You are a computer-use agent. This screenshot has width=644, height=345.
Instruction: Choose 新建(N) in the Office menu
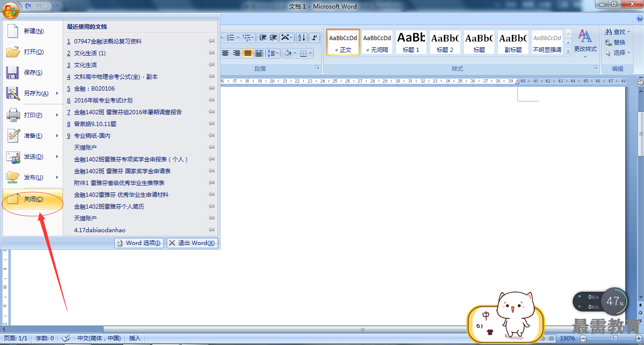[33, 31]
